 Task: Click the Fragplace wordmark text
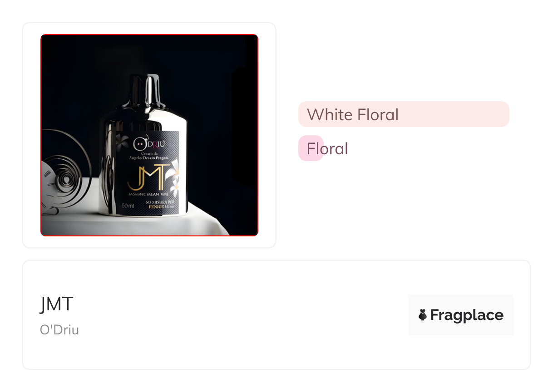click(467, 315)
